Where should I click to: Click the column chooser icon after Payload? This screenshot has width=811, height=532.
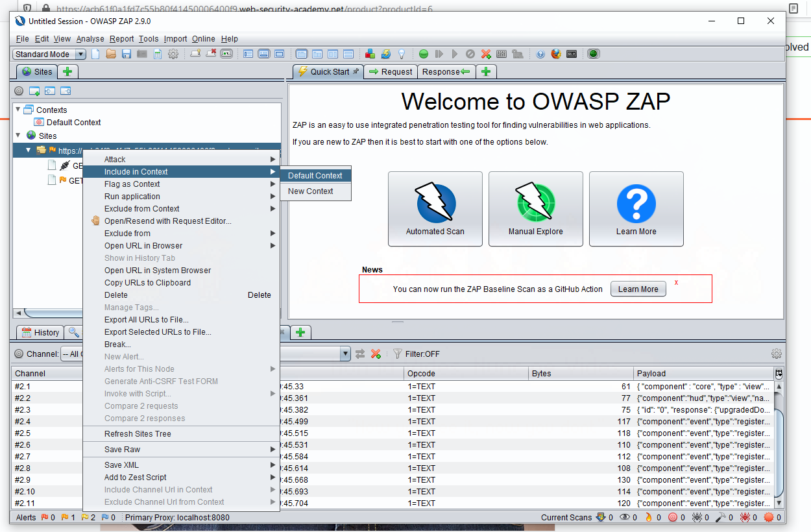779,373
